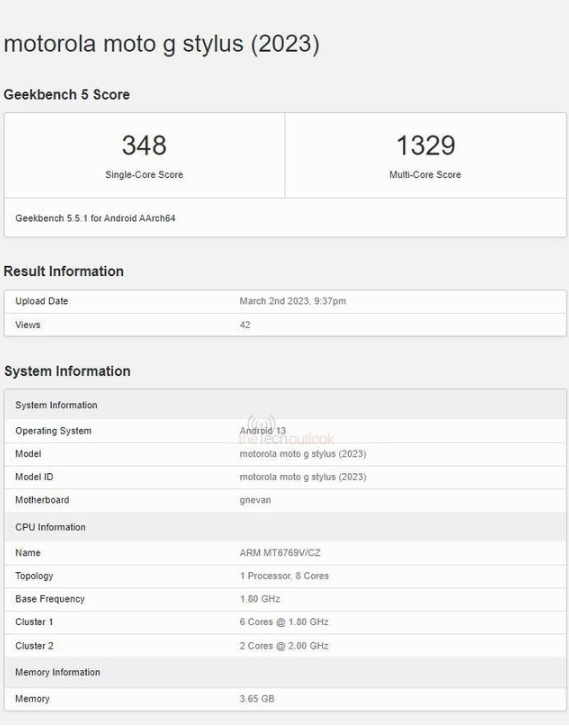Screen dimensions: 569x726
Task: Select the Operating System row label
Action: pos(53,431)
